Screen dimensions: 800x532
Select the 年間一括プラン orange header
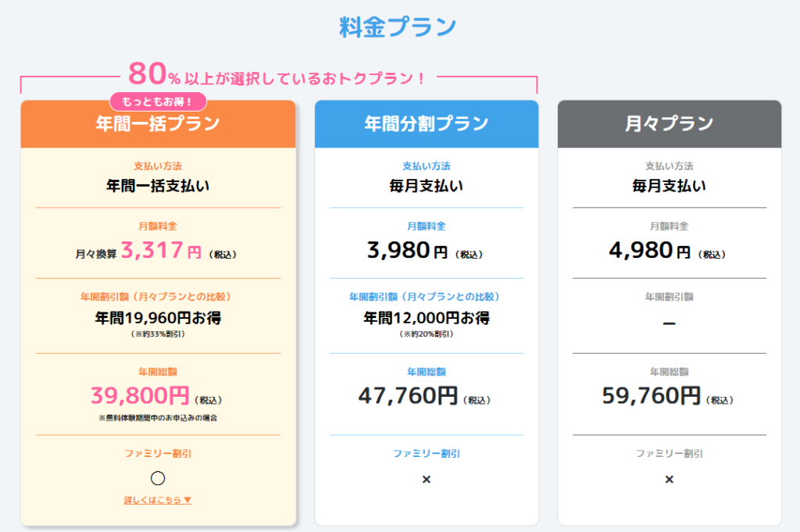point(158,125)
